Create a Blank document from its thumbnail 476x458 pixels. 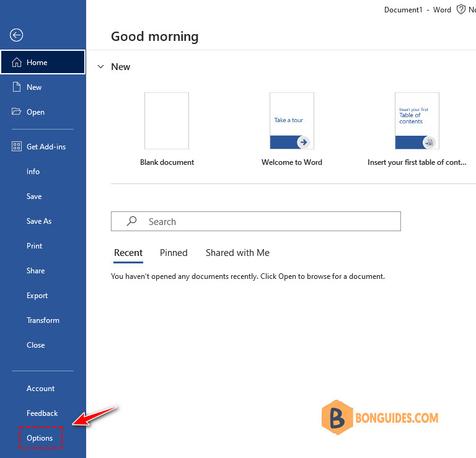(167, 121)
